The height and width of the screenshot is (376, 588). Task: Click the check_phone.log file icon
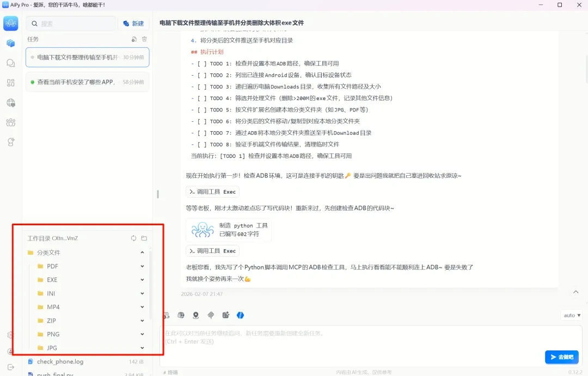coord(30,361)
